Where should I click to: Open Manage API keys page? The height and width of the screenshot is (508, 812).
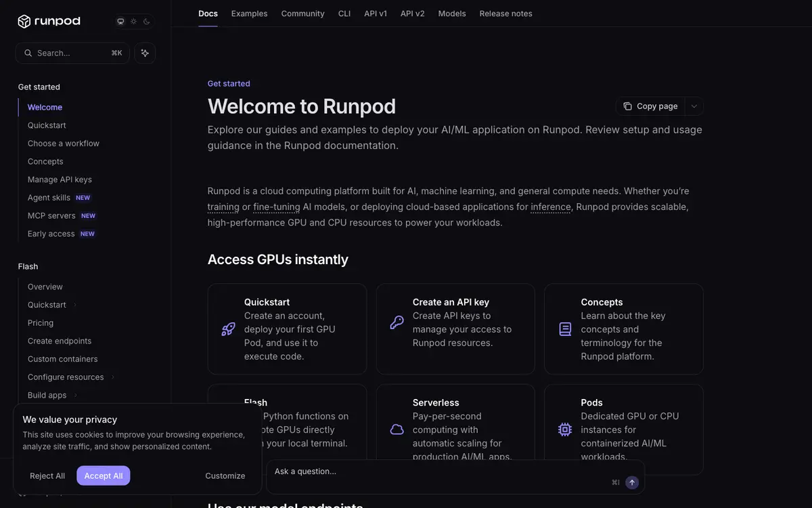(x=60, y=179)
